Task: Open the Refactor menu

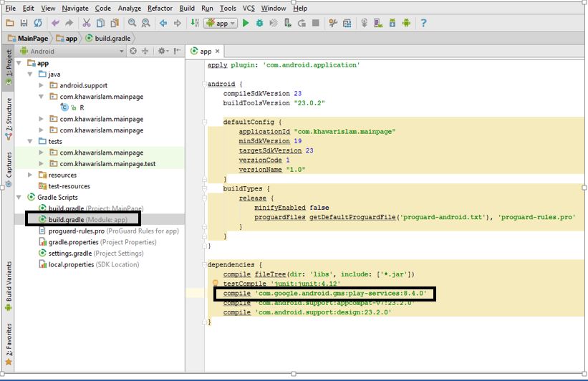Action: [160, 8]
